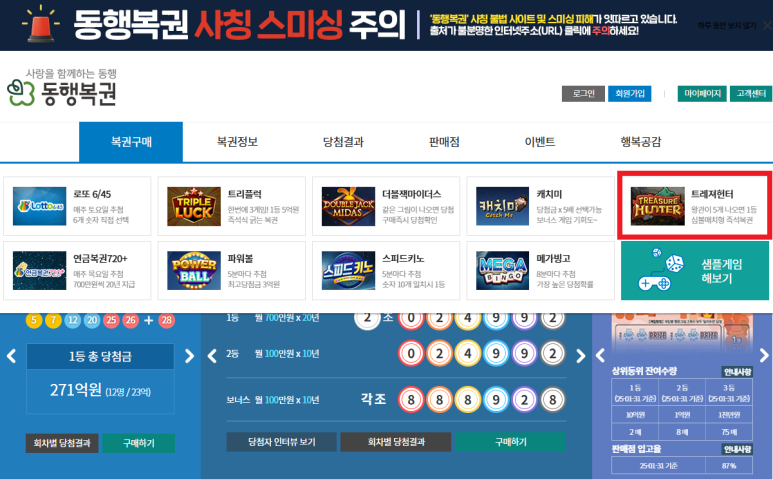Click the blue lotto ball number 12
This screenshot has width=773, height=480.
pyautogui.click(x=72, y=320)
